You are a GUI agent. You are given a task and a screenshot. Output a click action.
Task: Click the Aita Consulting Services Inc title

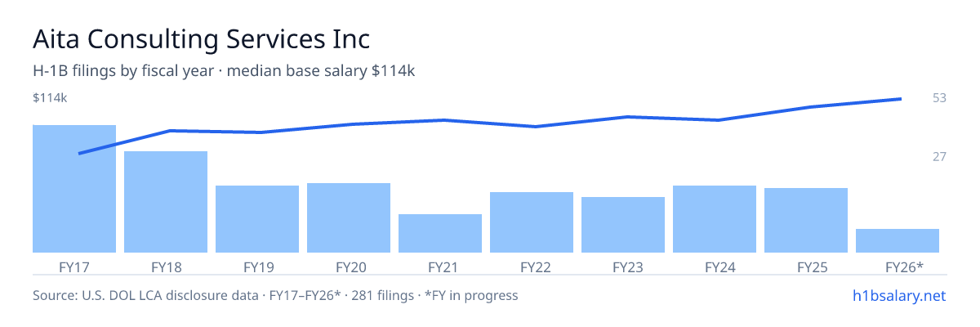201,38
